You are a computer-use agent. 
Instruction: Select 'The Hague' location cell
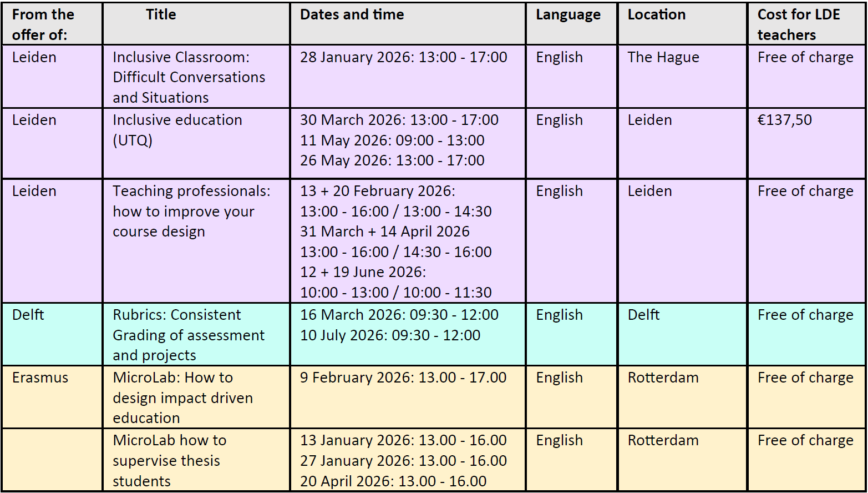[663, 57]
